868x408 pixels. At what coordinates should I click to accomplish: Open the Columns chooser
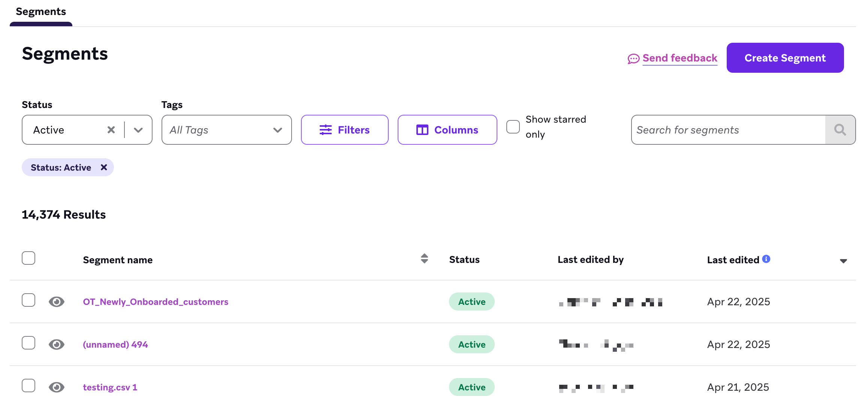pos(447,130)
